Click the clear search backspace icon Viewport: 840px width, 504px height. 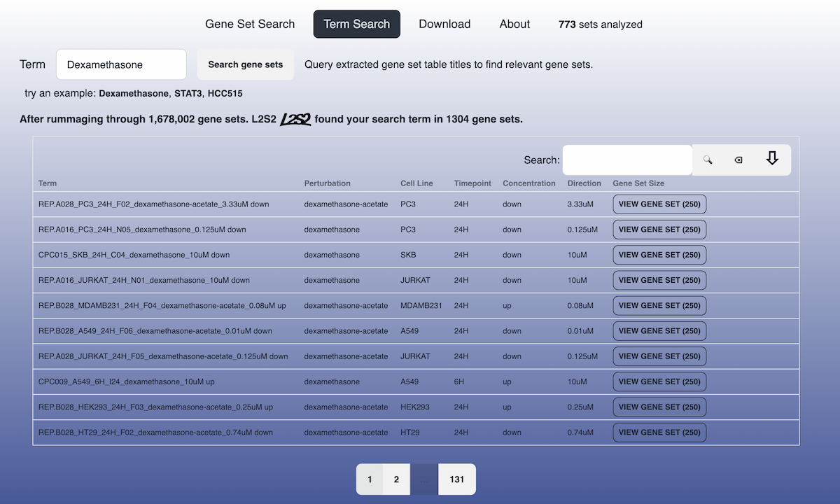(x=738, y=160)
